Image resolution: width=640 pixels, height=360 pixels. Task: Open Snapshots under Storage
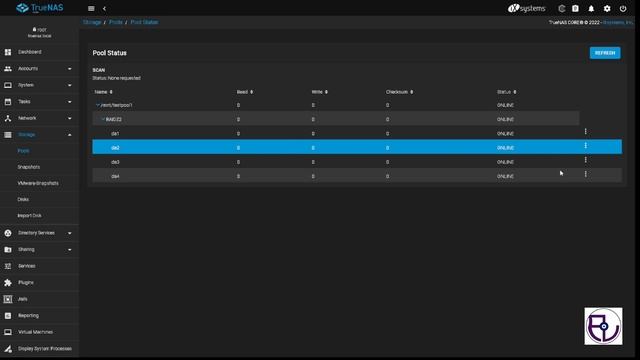pyautogui.click(x=29, y=167)
